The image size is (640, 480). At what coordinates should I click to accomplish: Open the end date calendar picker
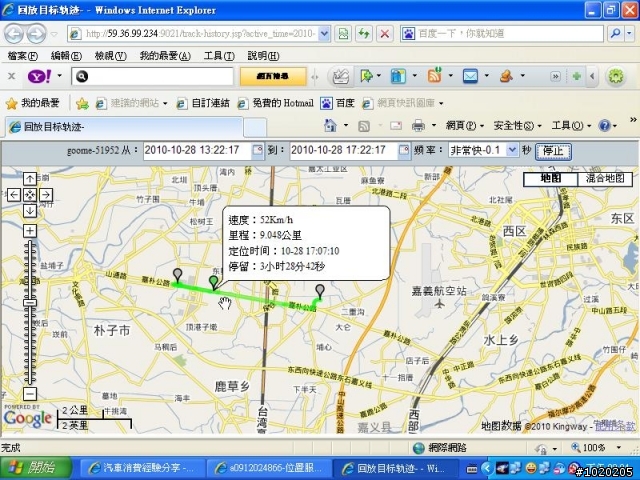coord(404,150)
